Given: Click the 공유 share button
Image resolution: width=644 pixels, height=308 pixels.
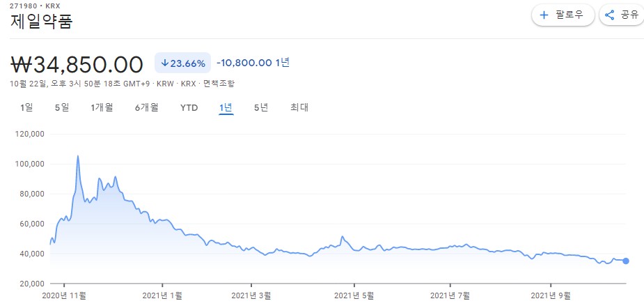Looking at the screenshot, I should [x=622, y=15].
